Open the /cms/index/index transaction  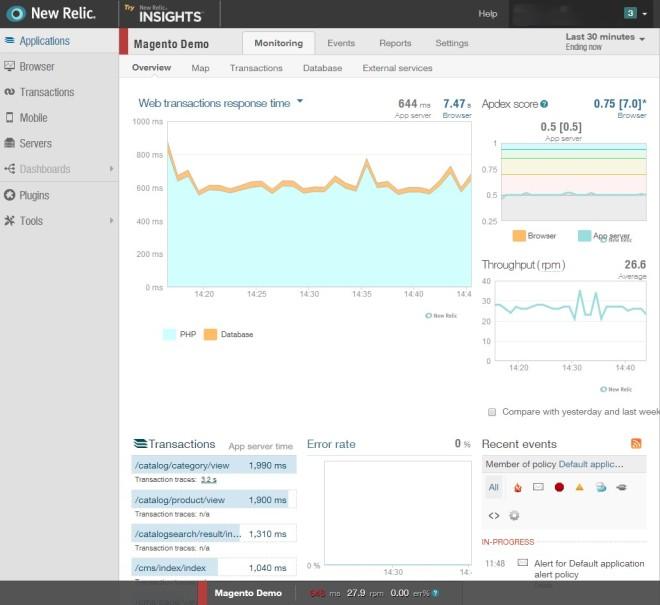pyautogui.click(x=214, y=568)
